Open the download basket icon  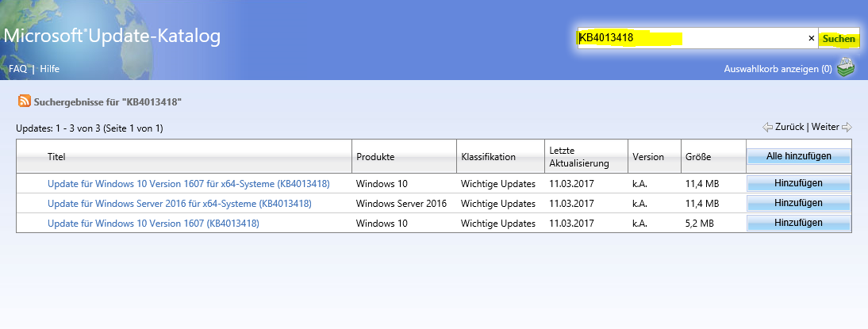[x=845, y=68]
